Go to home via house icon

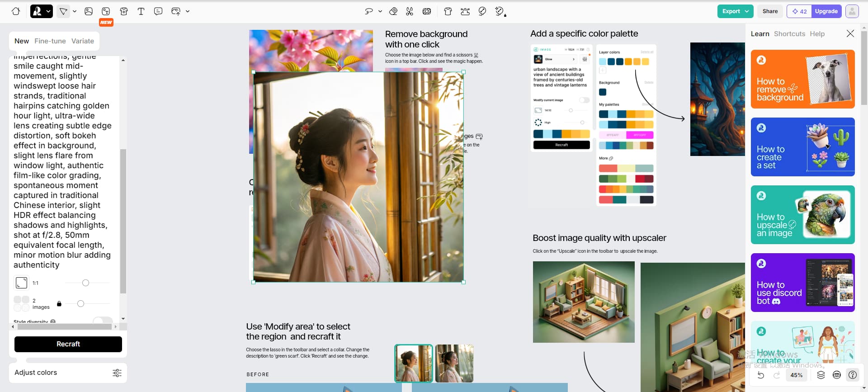coord(16,11)
